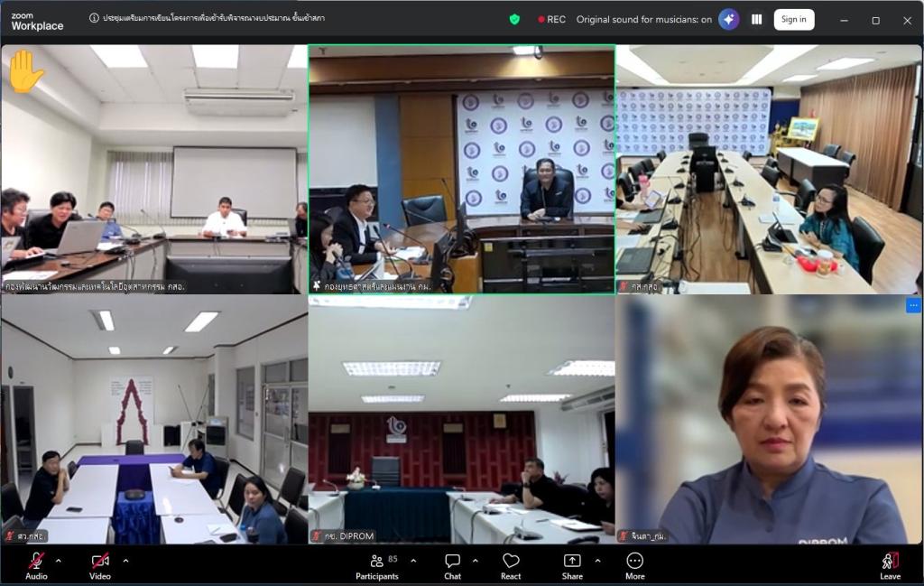
Task: Click the Leave meeting button
Action: (x=890, y=566)
